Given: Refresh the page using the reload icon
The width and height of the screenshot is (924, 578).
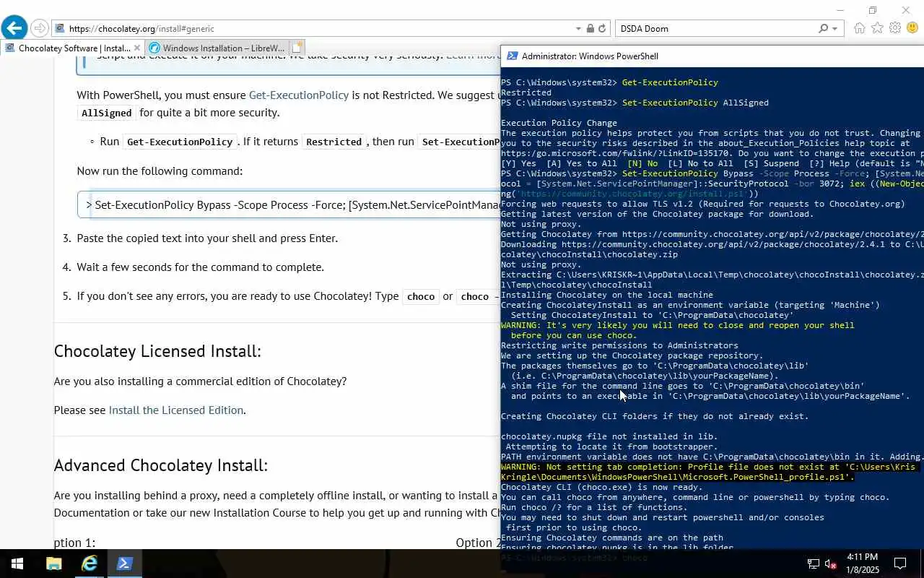Looking at the screenshot, I should (603, 29).
